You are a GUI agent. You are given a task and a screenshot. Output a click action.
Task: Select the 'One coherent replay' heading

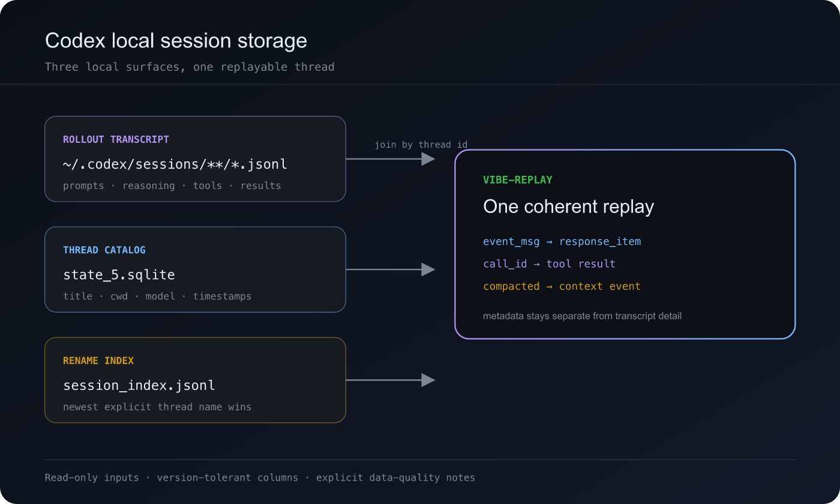568,206
